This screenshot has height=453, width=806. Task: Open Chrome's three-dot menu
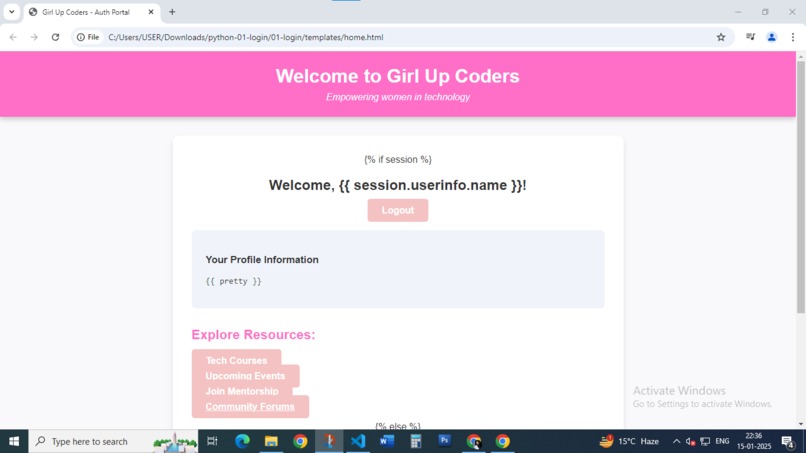coord(793,37)
